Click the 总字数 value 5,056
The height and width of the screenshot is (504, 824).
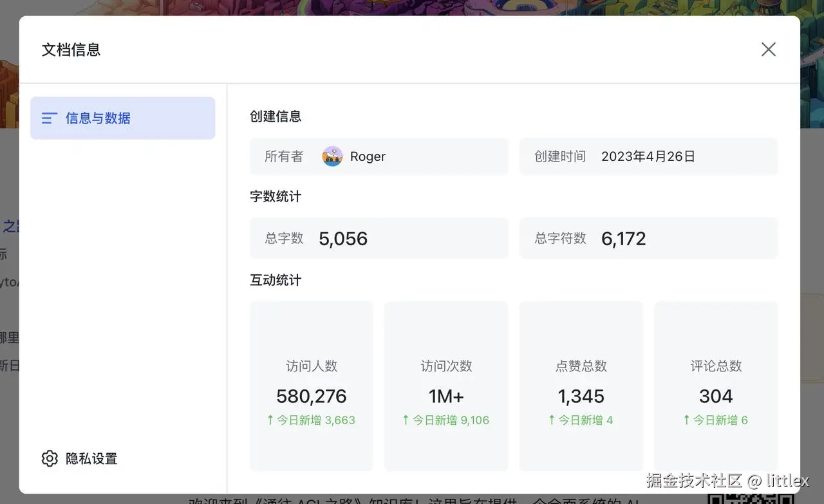[x=343, y=239]
